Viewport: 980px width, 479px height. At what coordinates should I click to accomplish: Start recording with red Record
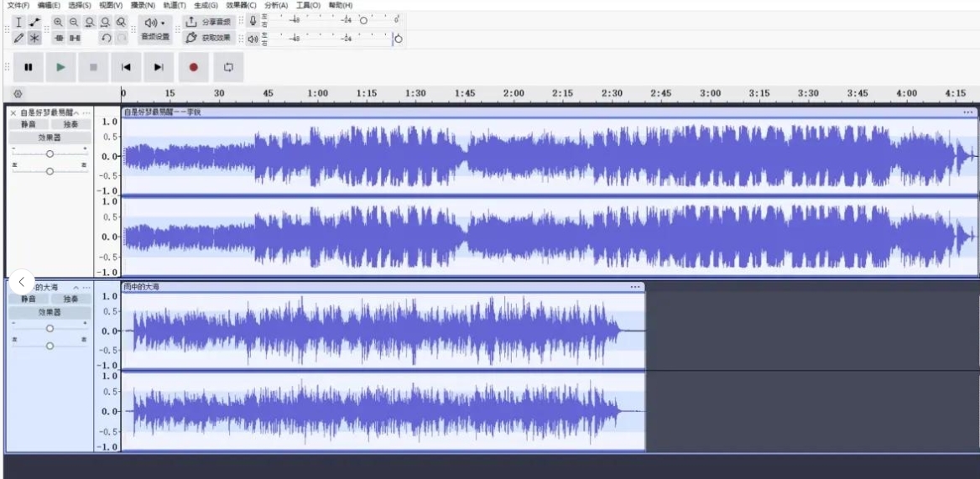(x=194, y=67)
